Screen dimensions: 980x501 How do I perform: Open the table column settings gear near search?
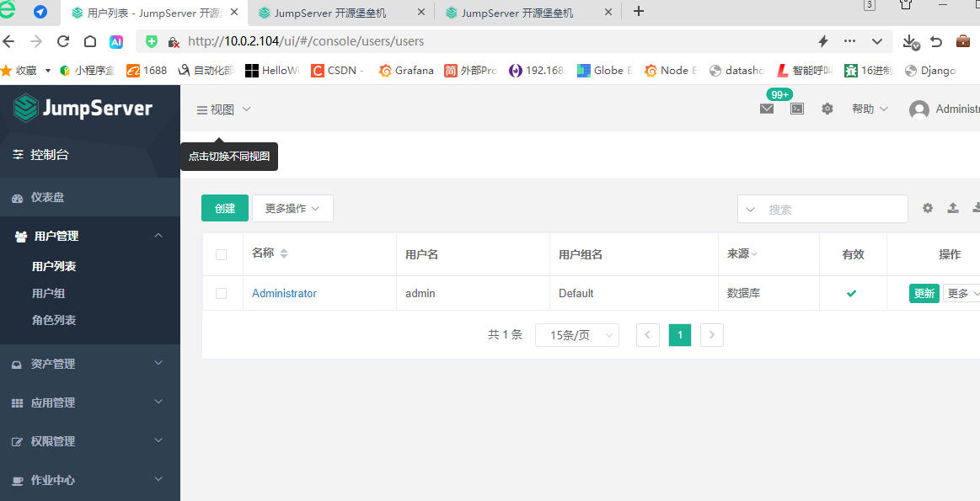point(927,208)
